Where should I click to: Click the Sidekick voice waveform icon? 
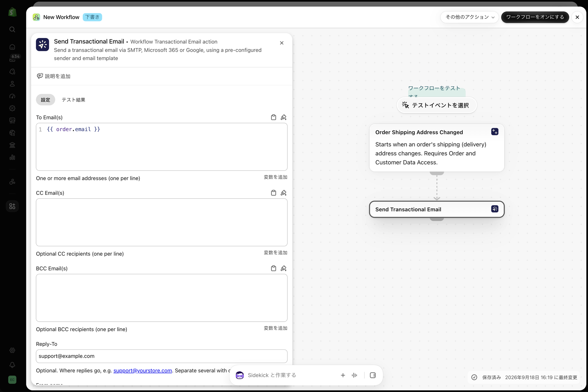(x=355, y=375)
